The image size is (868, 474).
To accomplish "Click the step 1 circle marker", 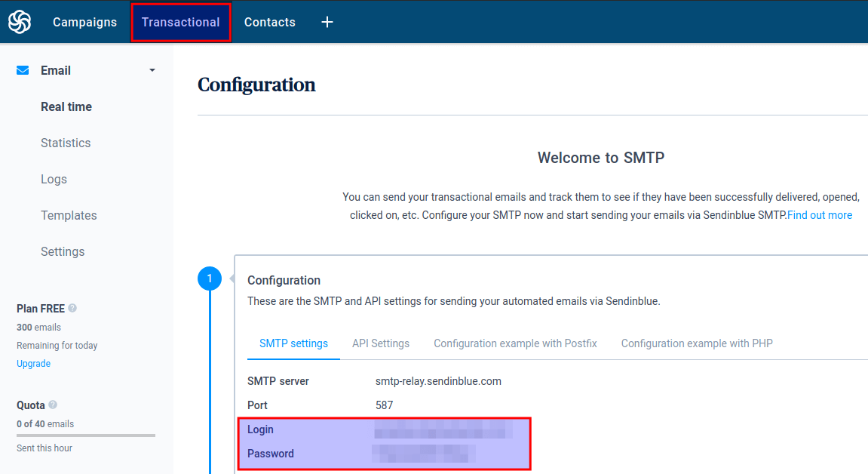I will pyautogui.click(x=210, y=279).
